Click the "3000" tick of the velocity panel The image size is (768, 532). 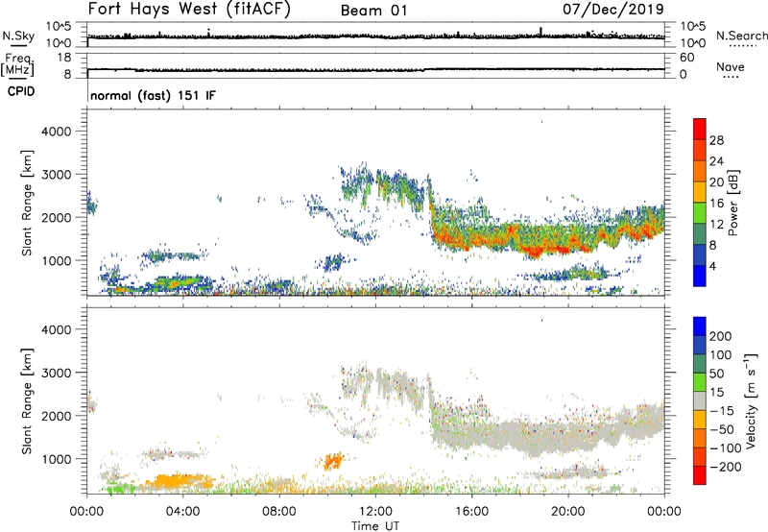point(57,373)
